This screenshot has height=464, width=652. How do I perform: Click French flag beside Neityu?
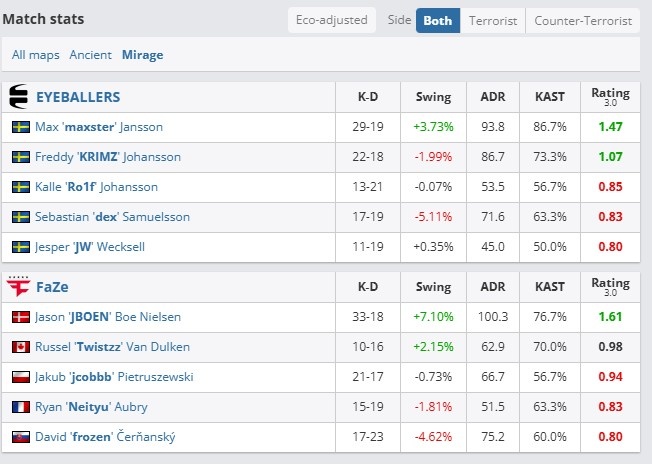click(21, 407)
